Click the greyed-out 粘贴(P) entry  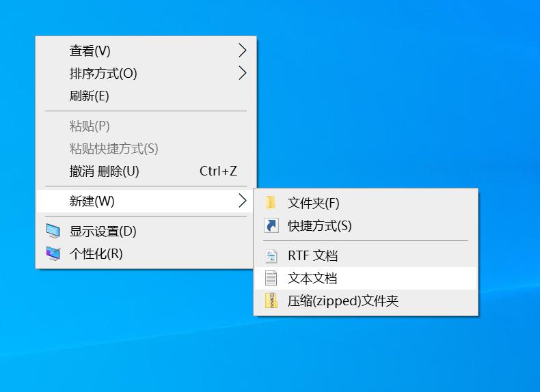[x=146, y=126]
